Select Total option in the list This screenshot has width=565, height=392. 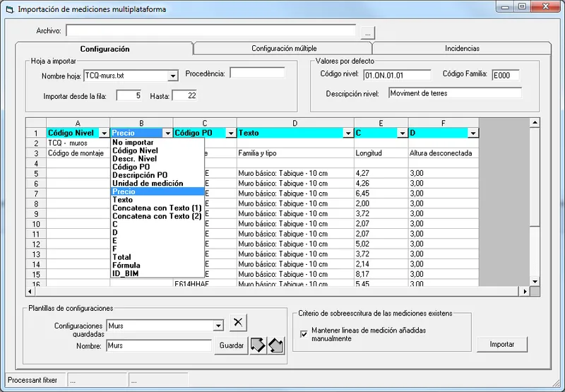coord(157,257)
